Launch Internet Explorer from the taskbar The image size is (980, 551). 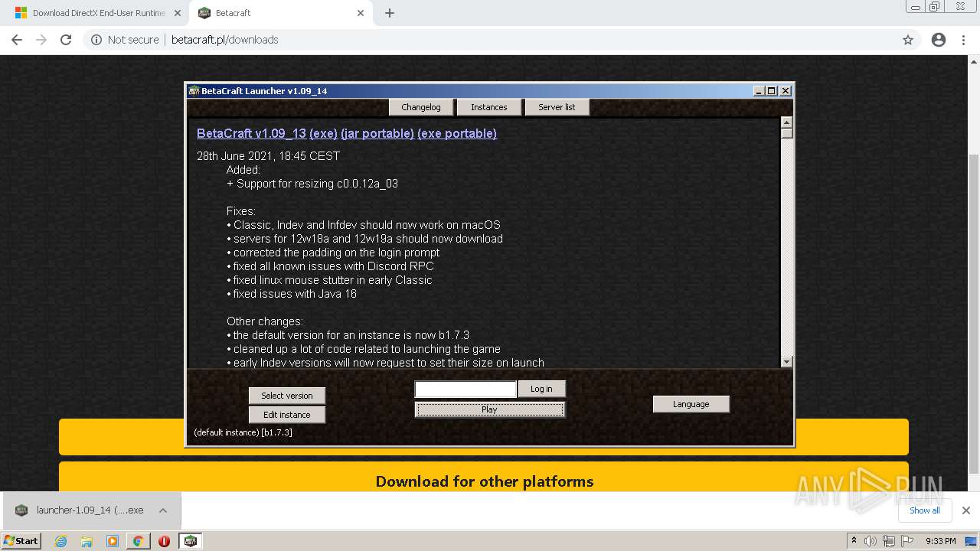(x=60, y=541)
